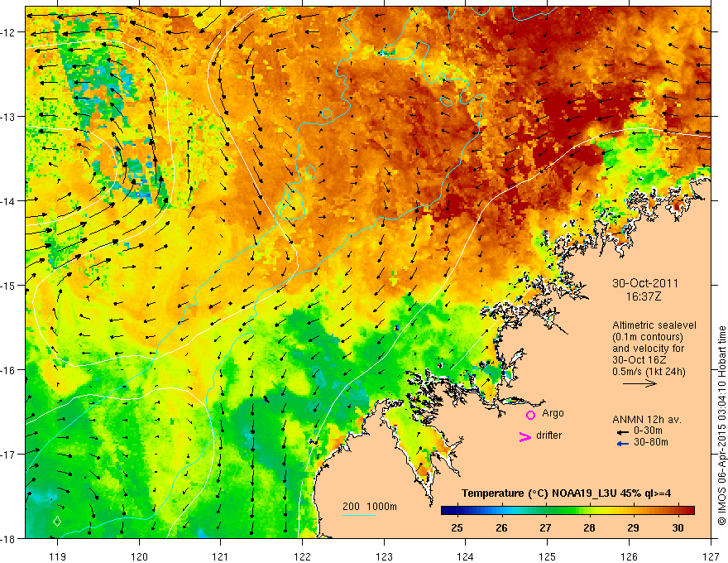The image size is (728, 563).
Task: Click the latitude axis label -18
Action: 8,538
